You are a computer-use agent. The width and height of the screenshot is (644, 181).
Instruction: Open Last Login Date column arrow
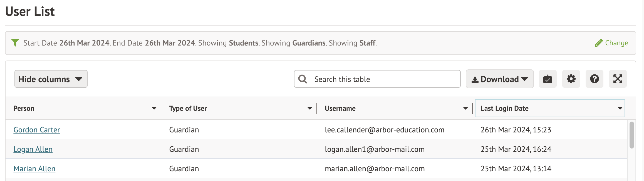620,109
